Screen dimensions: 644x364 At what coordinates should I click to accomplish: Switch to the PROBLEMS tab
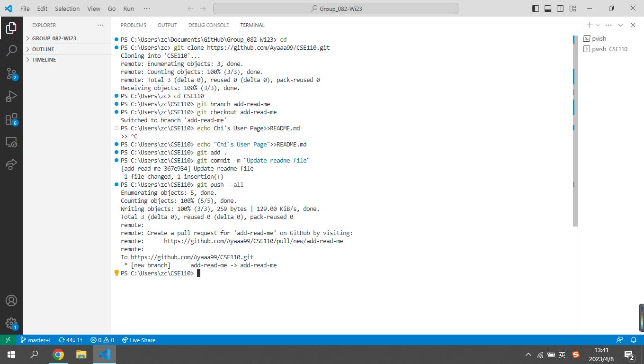(x=133, y=25)
